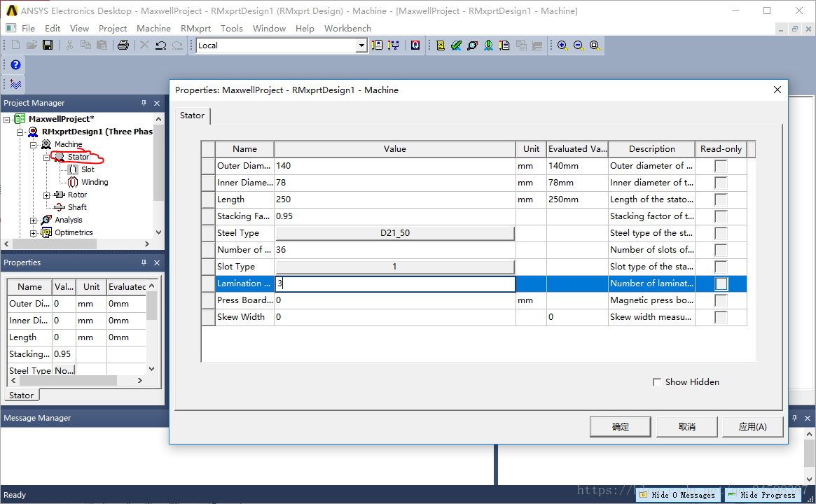
Task: Toggle Read-only checkbox for Slot Type row
Action: (x=721, y=267)
